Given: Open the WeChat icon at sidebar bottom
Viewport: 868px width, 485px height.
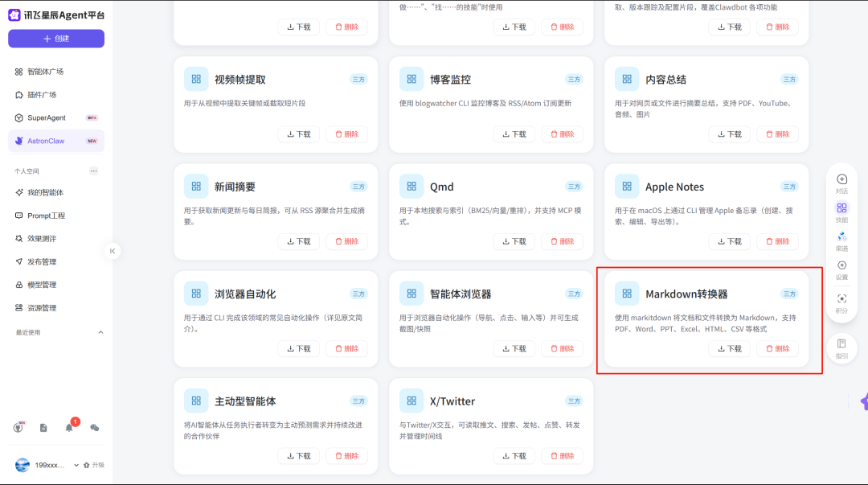Looking at the screenshot, I should [95, 427].
